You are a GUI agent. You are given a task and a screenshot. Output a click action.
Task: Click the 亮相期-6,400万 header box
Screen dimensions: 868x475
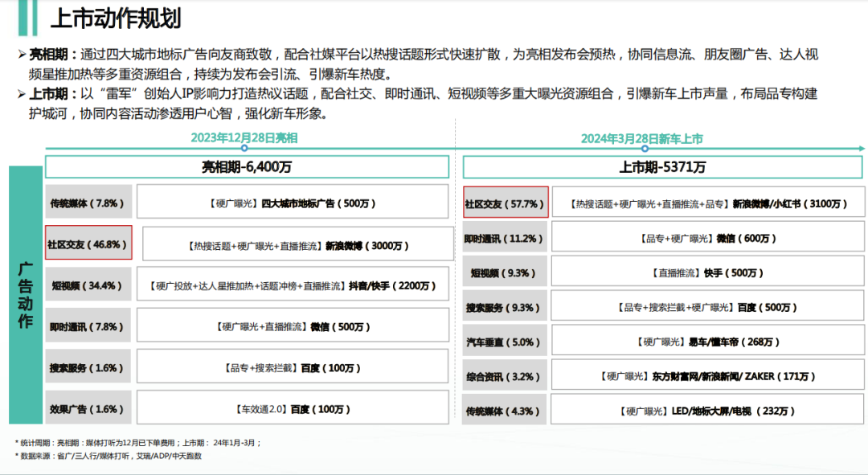coord(247,167)
